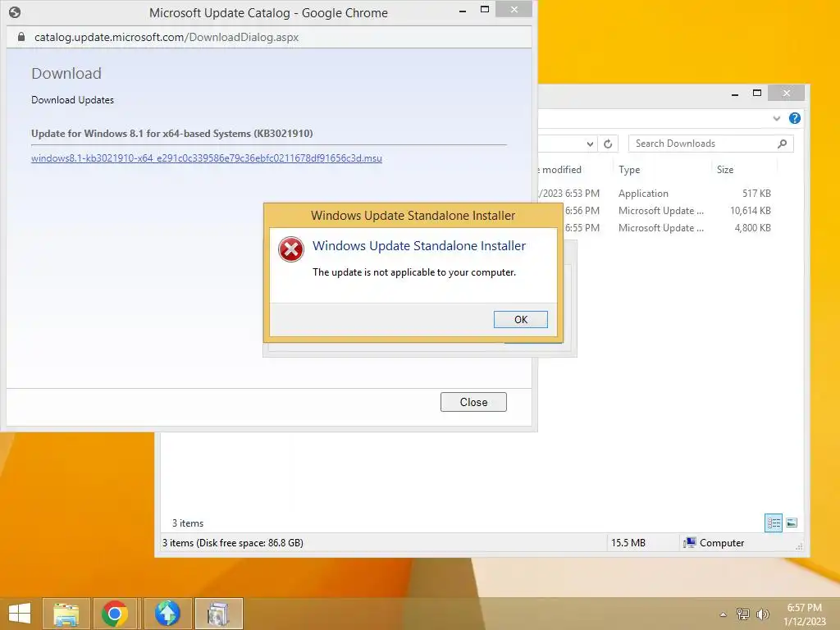Click the globe icon in Chrome title bar
The height and width of the screenshot is (630, 840).
coord(15,12)
